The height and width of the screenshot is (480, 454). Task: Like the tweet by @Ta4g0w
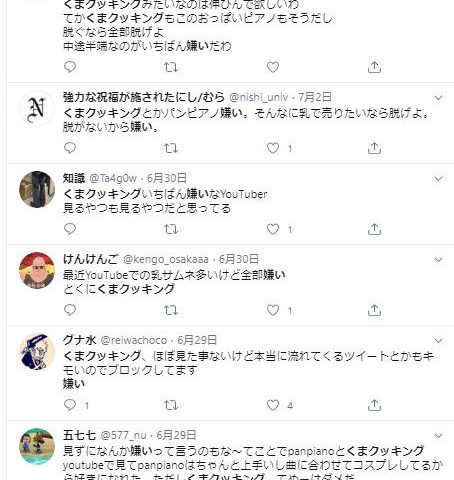pos(273,229)
